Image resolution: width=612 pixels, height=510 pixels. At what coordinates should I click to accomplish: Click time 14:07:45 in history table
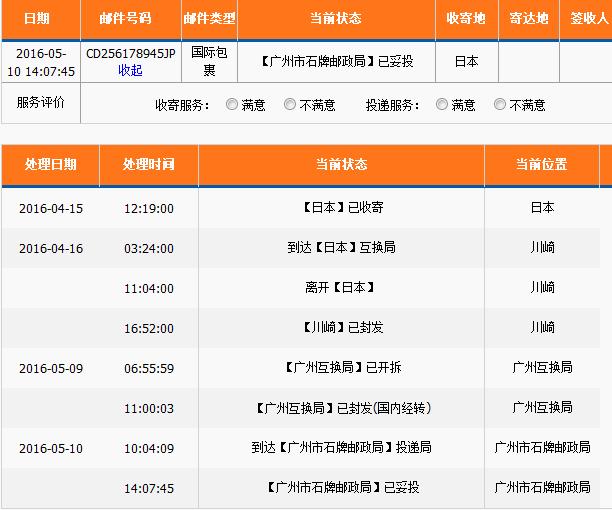149,489
